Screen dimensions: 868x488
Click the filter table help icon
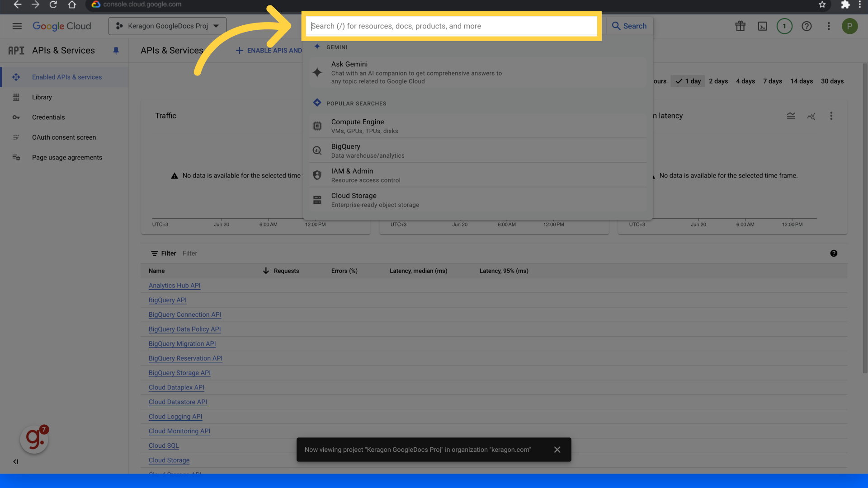[834, 253]
